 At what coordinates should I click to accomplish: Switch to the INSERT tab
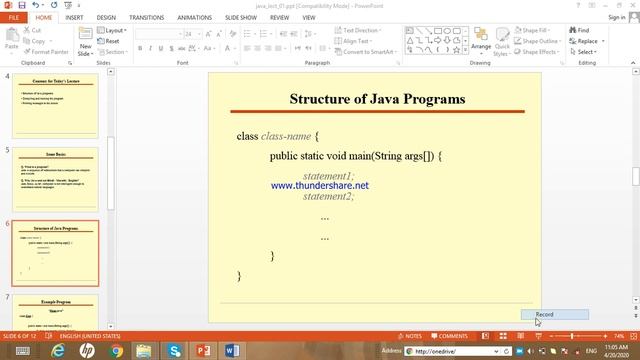pos(74,18)
